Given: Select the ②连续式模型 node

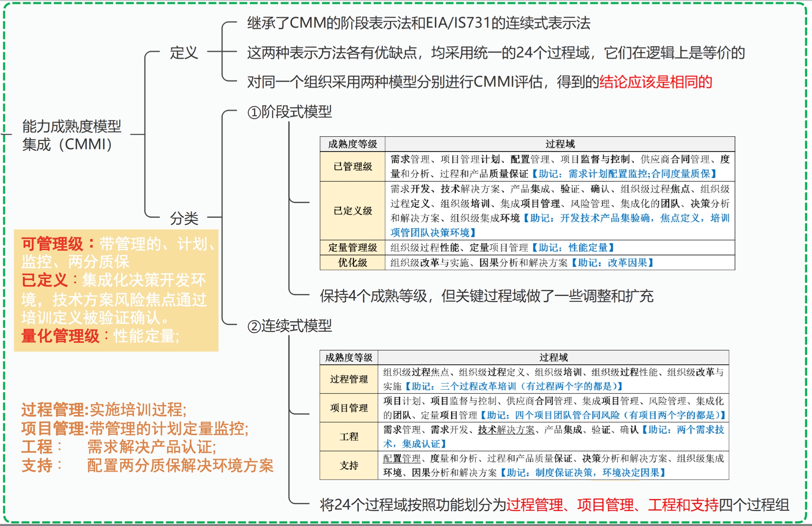Looking at the screenshot, I should (290, 326).
